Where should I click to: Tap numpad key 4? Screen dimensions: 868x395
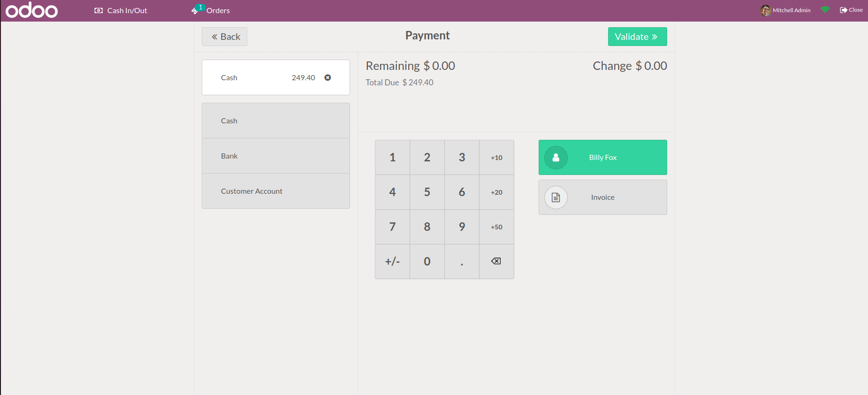[392, 192]
